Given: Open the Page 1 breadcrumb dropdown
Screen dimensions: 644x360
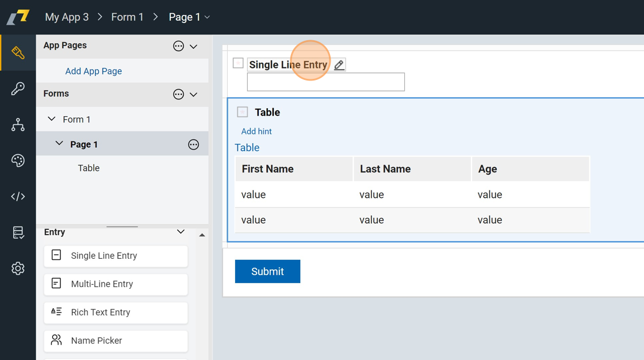Looking at the screenshot, I should click(x=189, y=17).
